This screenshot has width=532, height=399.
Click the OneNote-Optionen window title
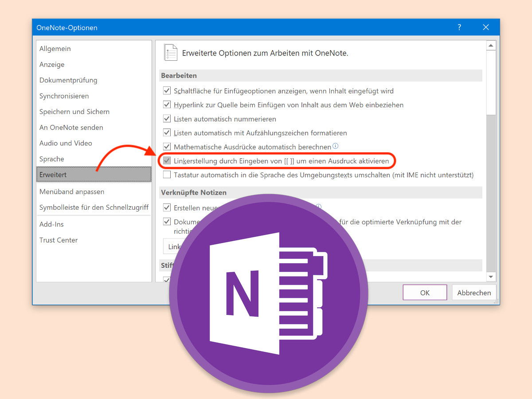(67, 27)
